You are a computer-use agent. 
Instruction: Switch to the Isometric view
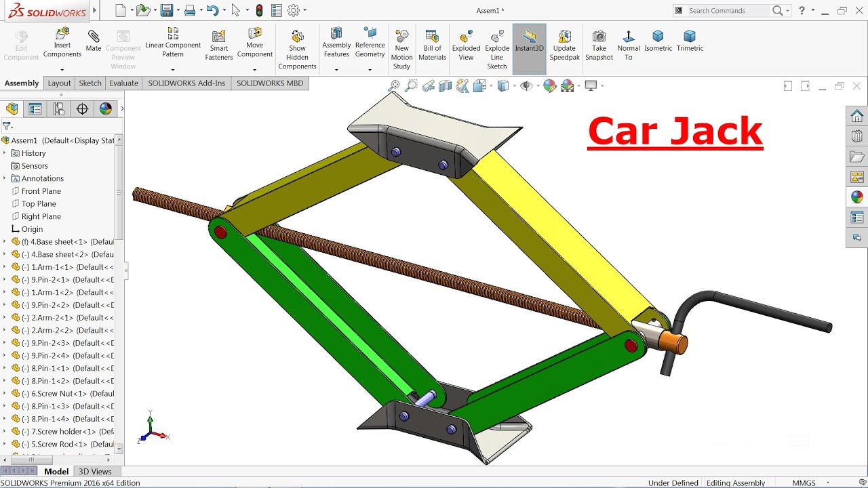(x=658, y=41)
